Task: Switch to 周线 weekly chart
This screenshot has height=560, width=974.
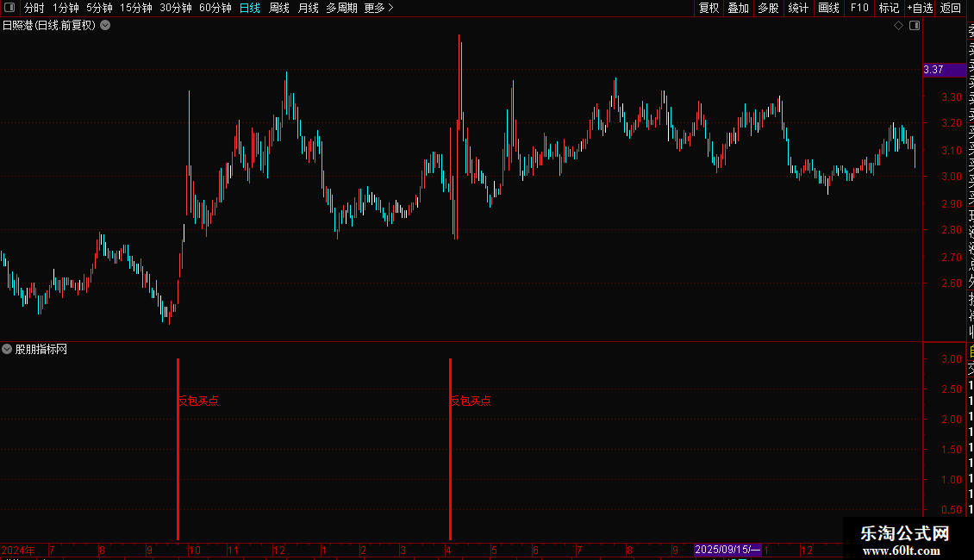Action: (x=279, y=8)
